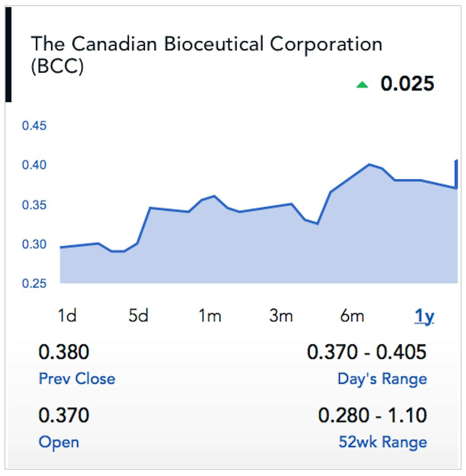This screenshot has width=466, height=476.
Task: Click the black accent bar beside title
Action: click(8, 54)
